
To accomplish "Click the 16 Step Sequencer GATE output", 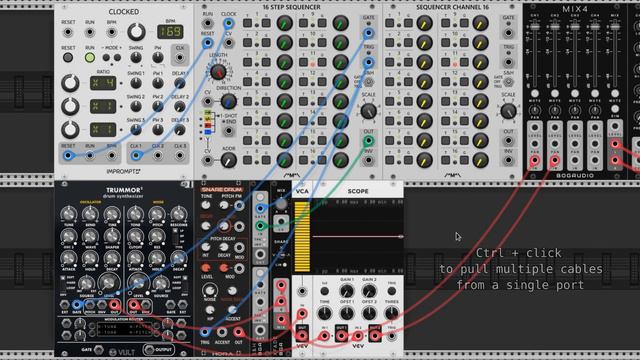I will click(369, 33).
